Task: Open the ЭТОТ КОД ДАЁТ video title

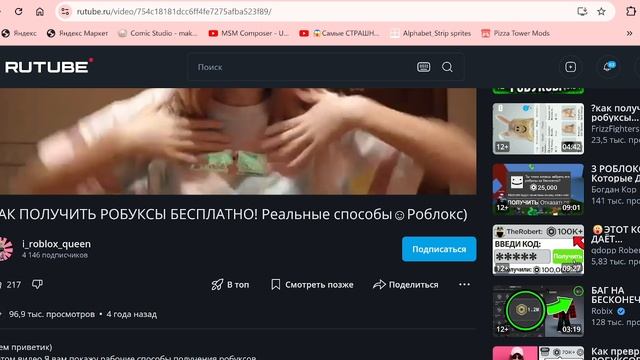Action: pyautogui.click(x=615, y=234)
